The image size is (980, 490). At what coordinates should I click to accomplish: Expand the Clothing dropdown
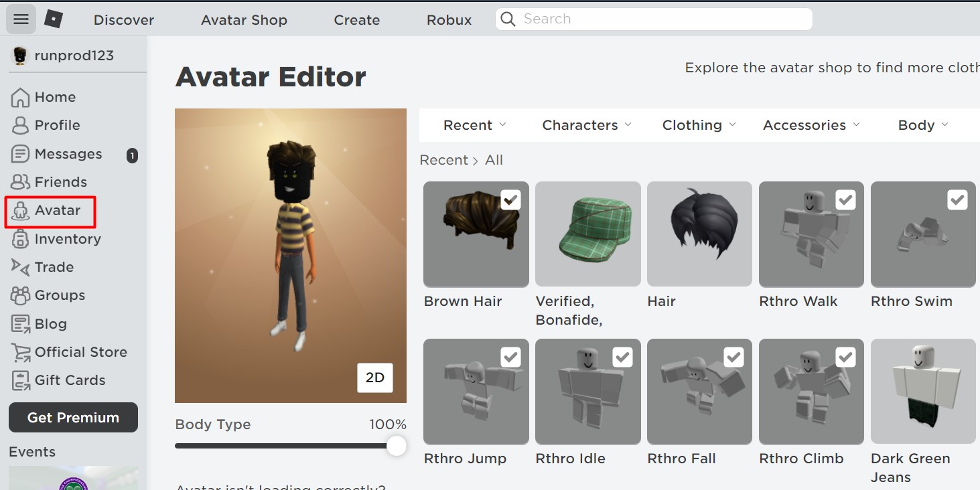click(699, 125)
